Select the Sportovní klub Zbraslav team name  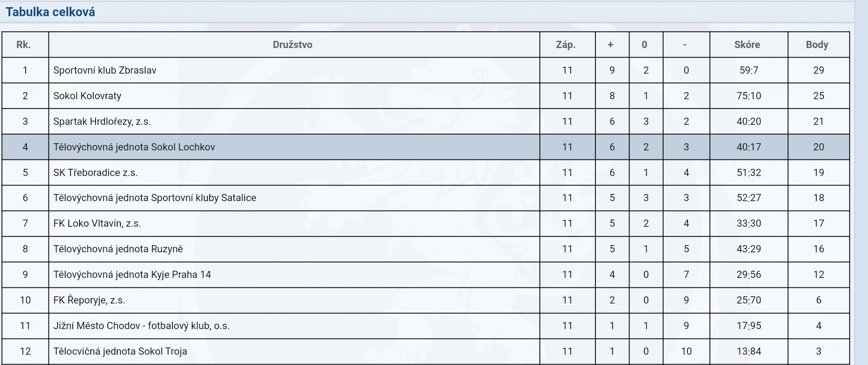pyautogui.click(x=105, y=70)
